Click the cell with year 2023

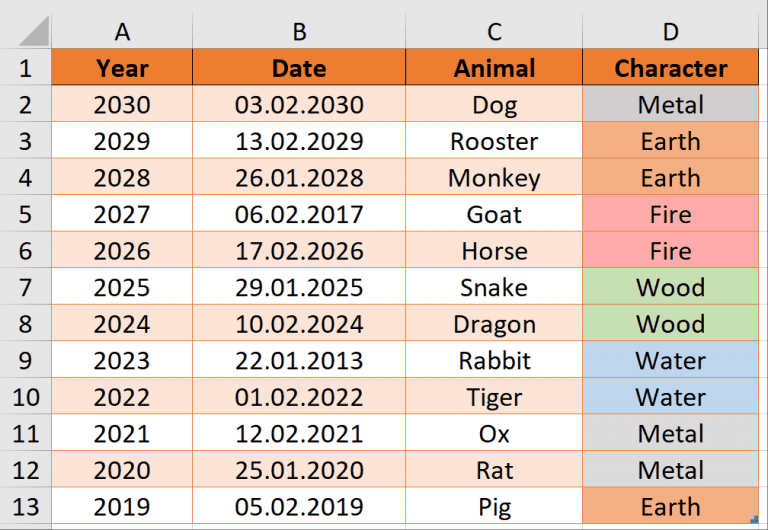(122, 361)
